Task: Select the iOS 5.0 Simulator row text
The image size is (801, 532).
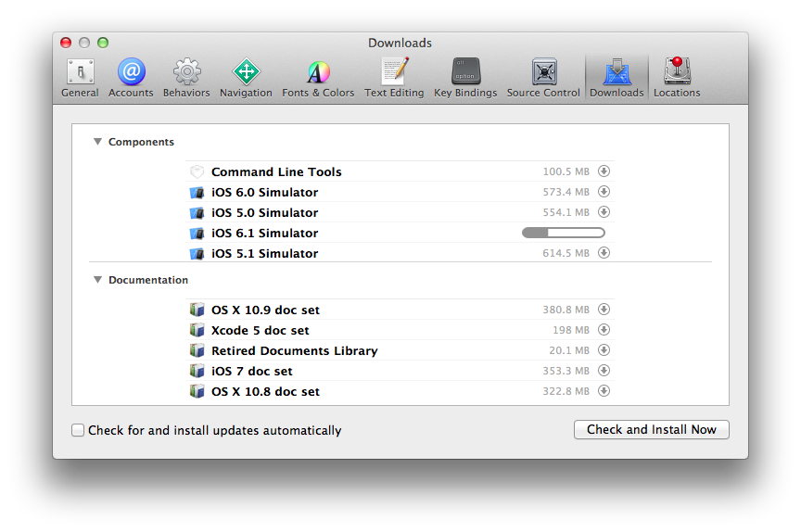Action: [x=264, y=212]
